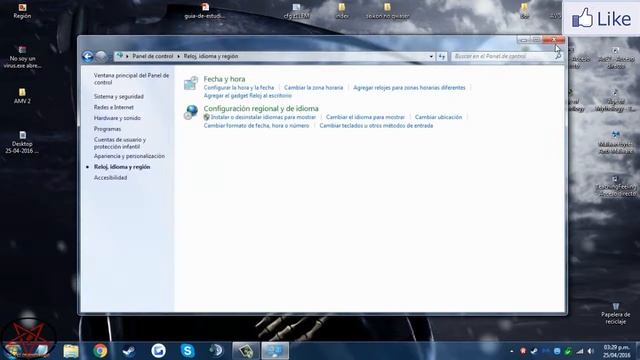The height and width of the screenshot is (360, 640).
Task: Click Cambiar la zona horaria
Action: (x=313, y=88)
